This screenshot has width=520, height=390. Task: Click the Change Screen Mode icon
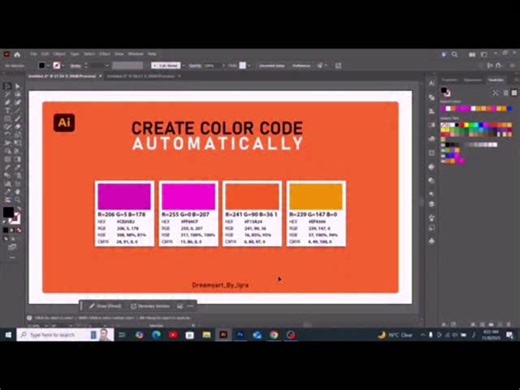[12, 247]
